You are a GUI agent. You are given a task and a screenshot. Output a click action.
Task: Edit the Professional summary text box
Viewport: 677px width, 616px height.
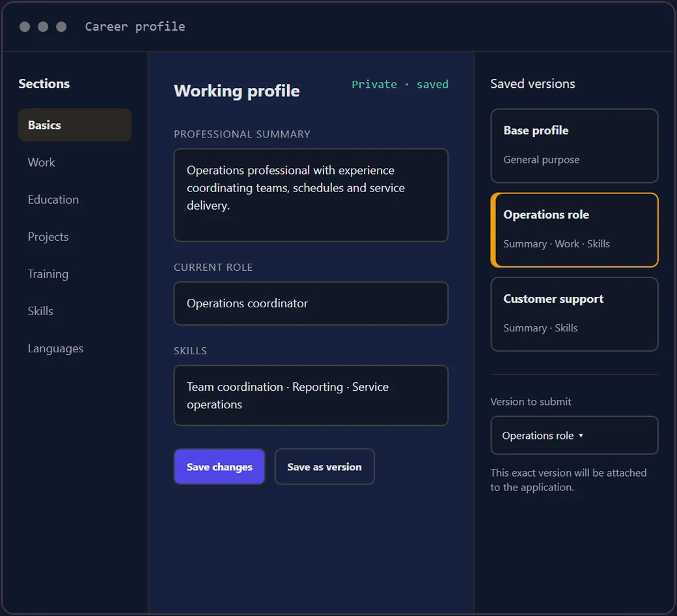(311, 195)
